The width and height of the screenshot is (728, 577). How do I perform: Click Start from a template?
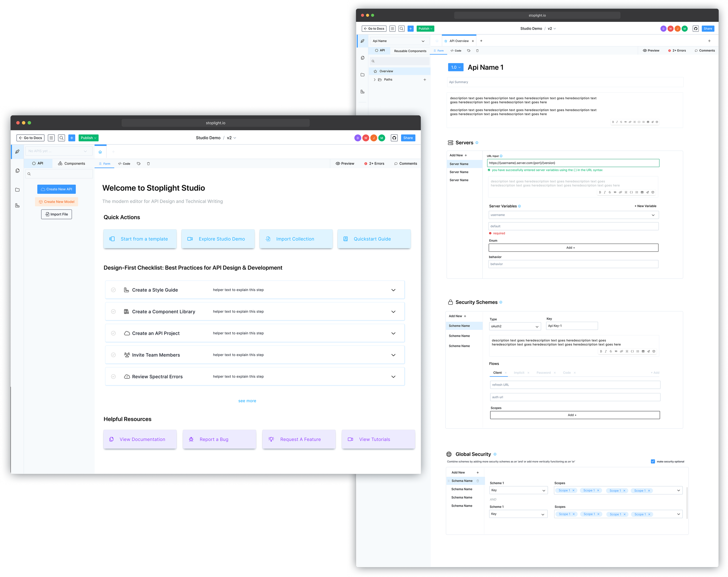click(140, 239)
